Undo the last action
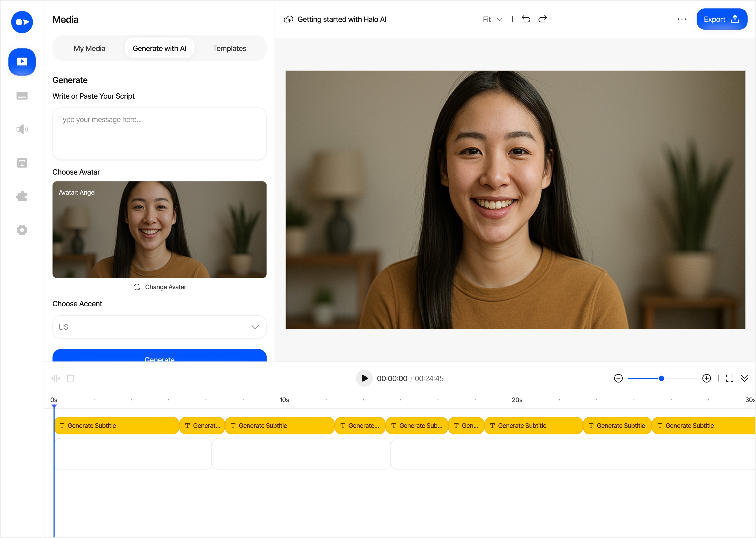The height and width of the screenshot is (538, 756). click(526, 19)
